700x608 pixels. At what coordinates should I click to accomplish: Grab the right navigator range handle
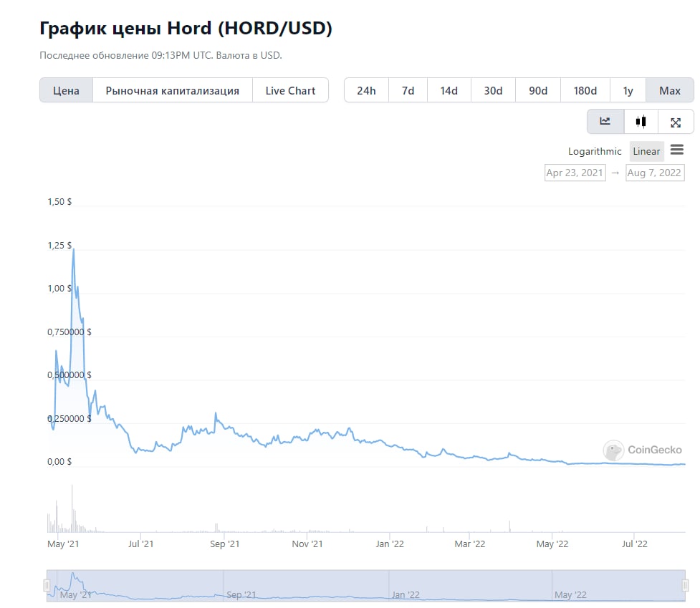click(x=686, y=585)
